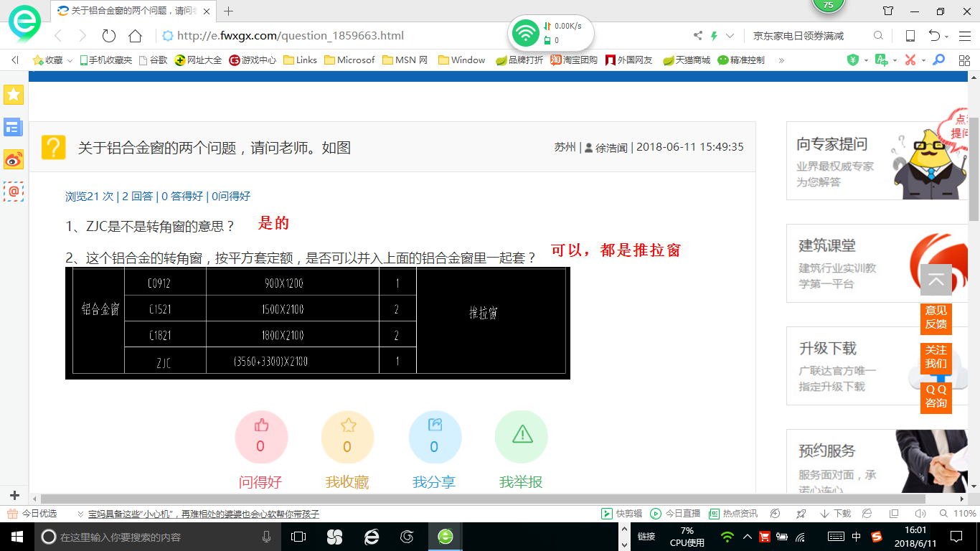Click the red scissors screenshot icon
This screenshot has height=551, width=980.
tap(910, 60)
